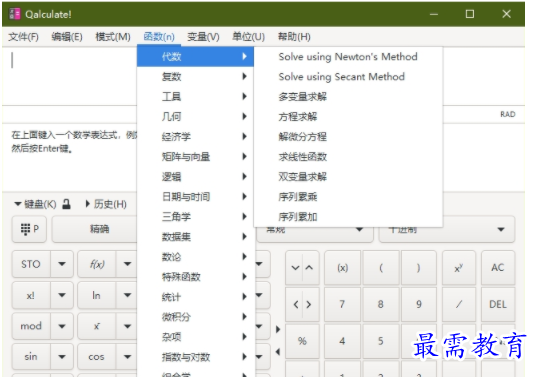
Task: Open the 编辑(E) menu
Action: [67, 37]
